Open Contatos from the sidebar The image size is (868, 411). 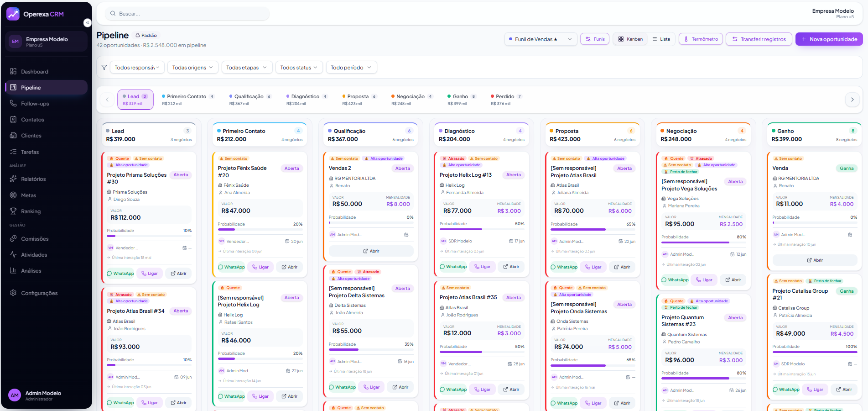coord(46,120)
